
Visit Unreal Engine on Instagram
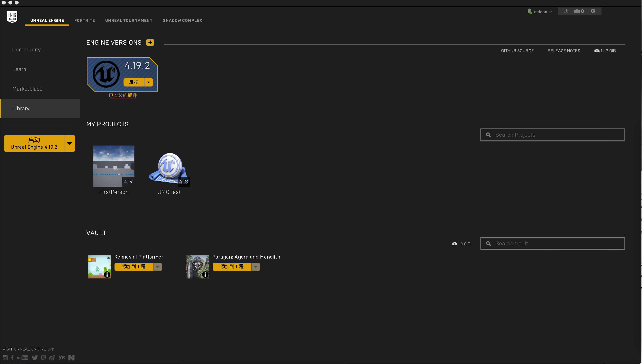[x=5, y=358]
